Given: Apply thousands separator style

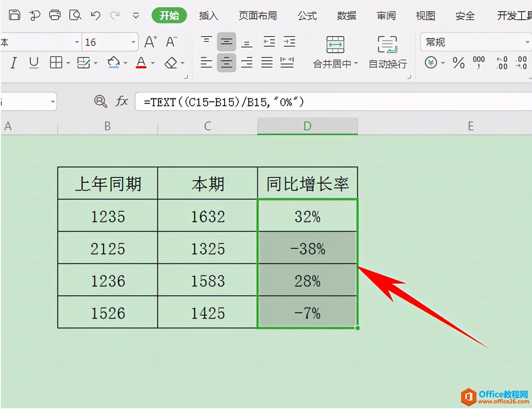Looking at the screenshot, I should (x=479, y=63).
